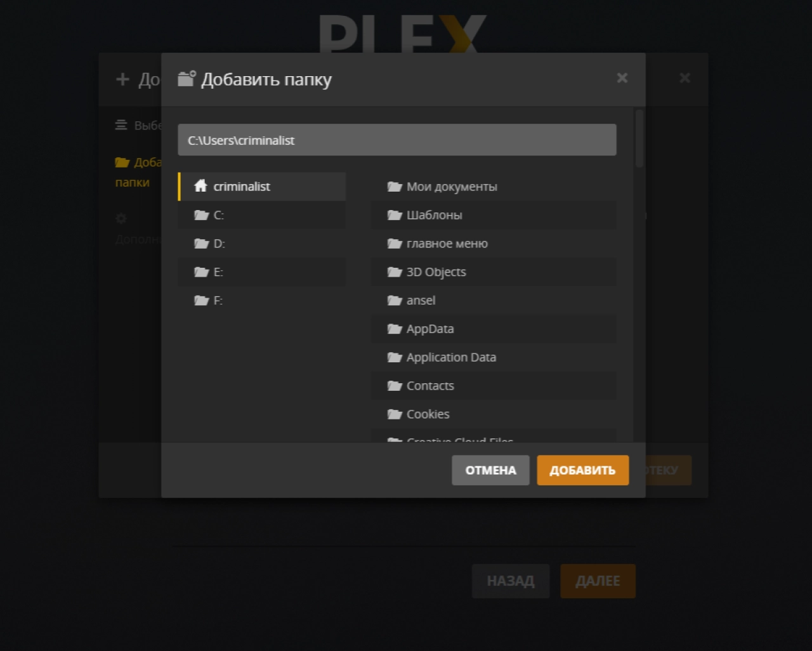Click the plus icon in background dialog title
The height and width of the screenshot is (651, 812).
[122, 79]
